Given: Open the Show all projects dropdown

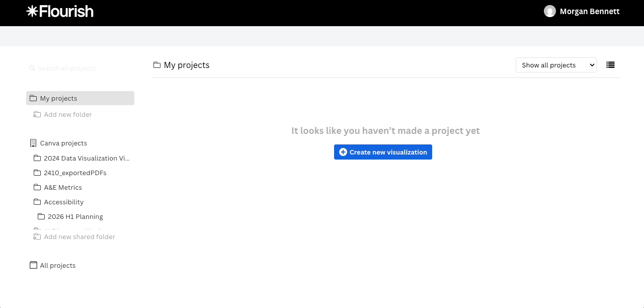Looking at the screenshot, I should click(556, 65).
